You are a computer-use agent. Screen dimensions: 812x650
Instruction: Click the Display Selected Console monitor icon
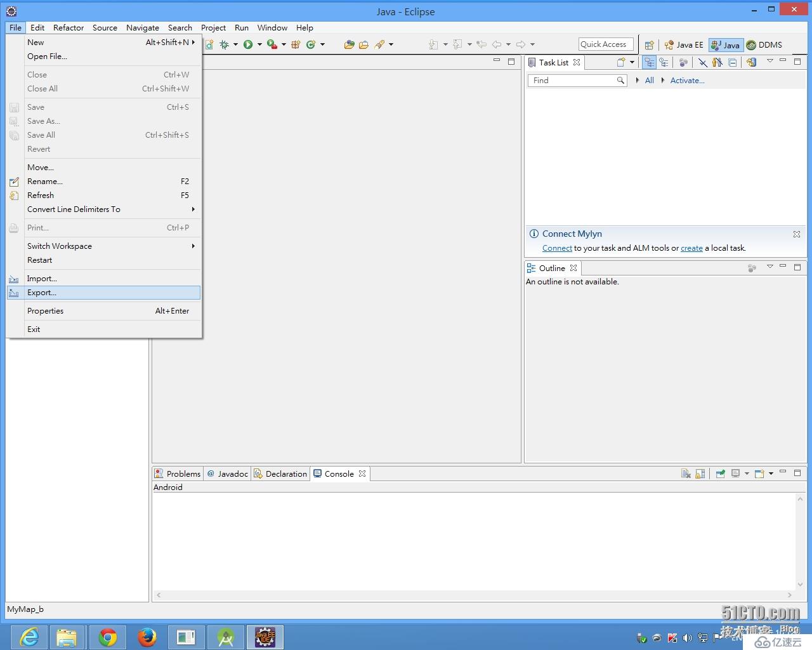[x=735, y=474]
